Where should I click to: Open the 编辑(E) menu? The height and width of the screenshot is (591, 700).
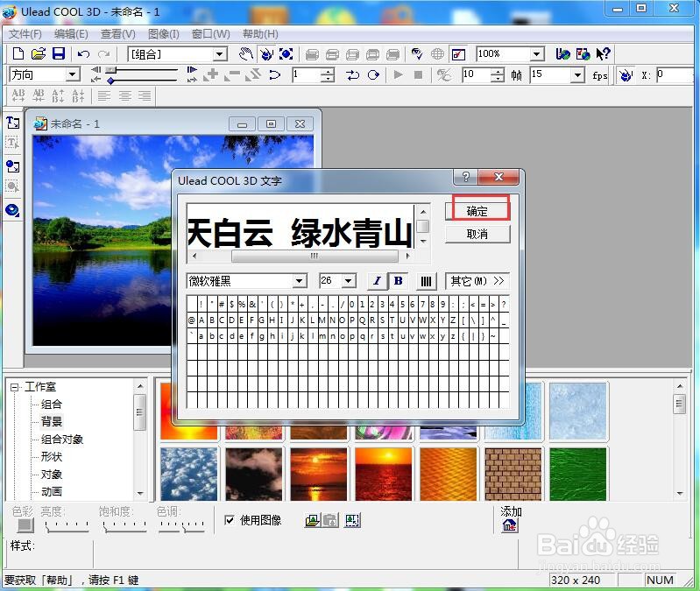71,34
